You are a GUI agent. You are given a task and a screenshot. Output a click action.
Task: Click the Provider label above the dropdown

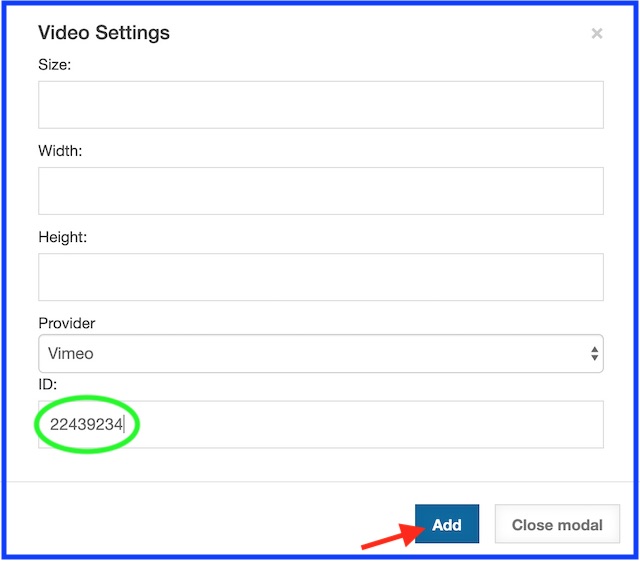tap(67, 323)
